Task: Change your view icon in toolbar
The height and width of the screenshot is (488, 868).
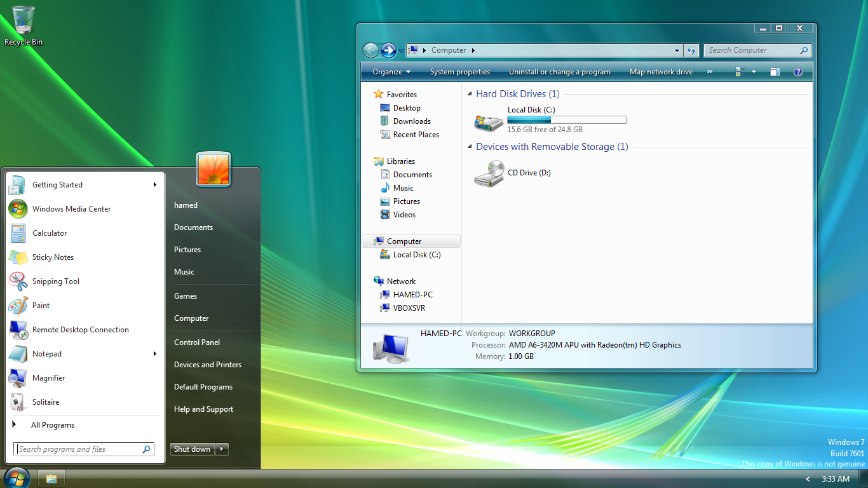Action: [738, 72]
